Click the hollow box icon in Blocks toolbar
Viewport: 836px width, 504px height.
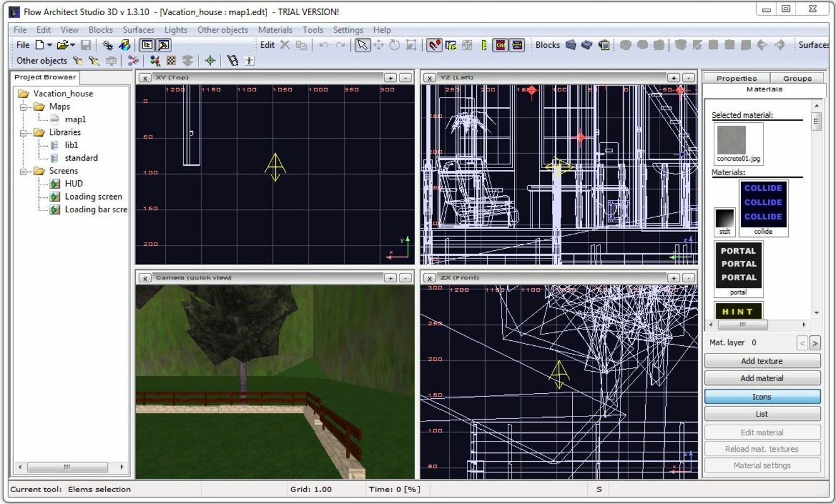pyautogui.click(x=587, y=45)
